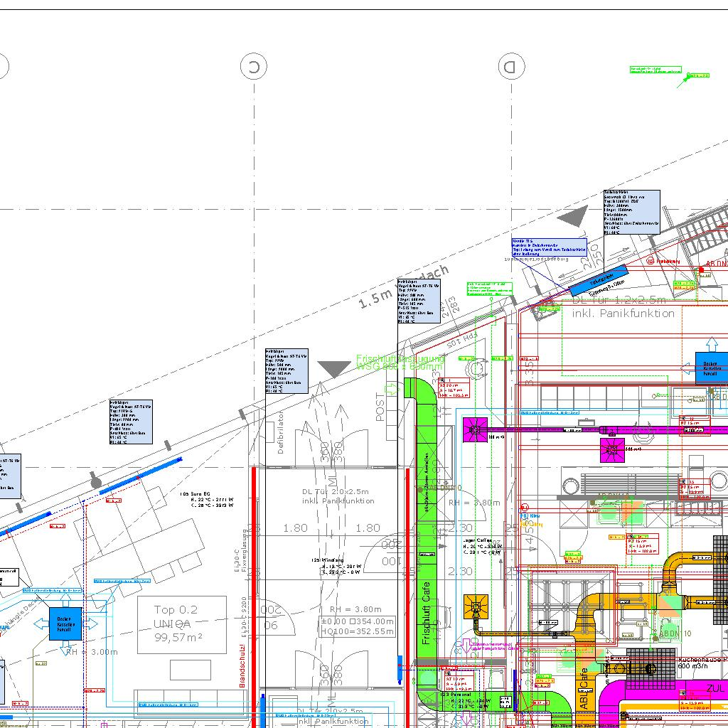
Task: Click the dark entrance triangle above POST
Action: [334, 368]
